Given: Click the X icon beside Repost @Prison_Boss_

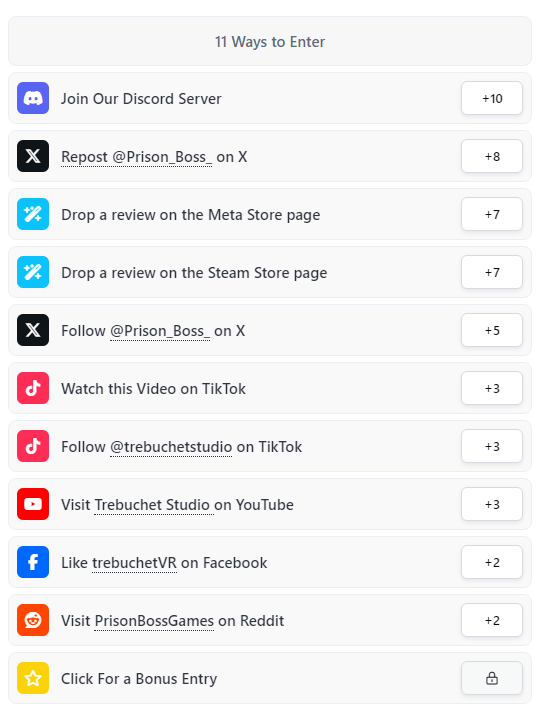Looking at the screenshot, I should pos(33,156).
